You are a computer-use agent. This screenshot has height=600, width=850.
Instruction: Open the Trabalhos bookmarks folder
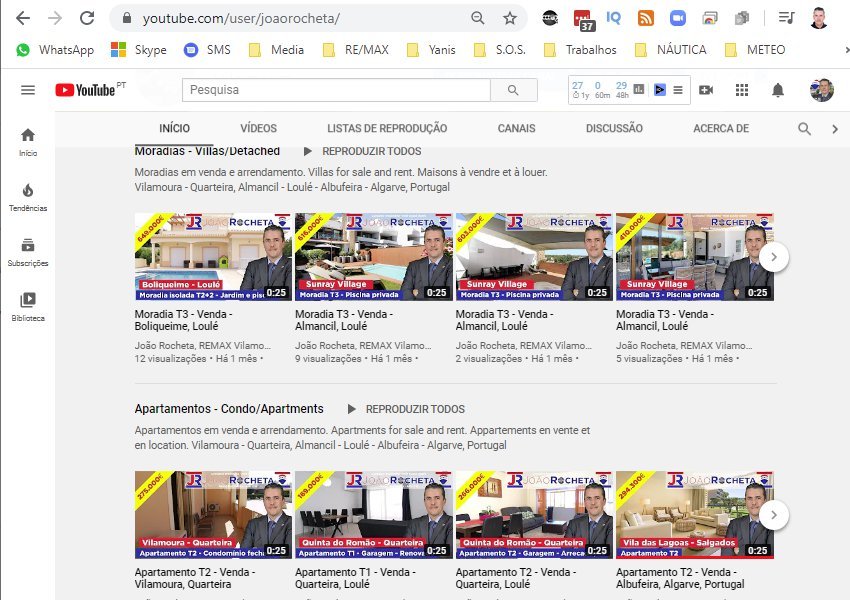pyautogui.click(x=580, y=50)
